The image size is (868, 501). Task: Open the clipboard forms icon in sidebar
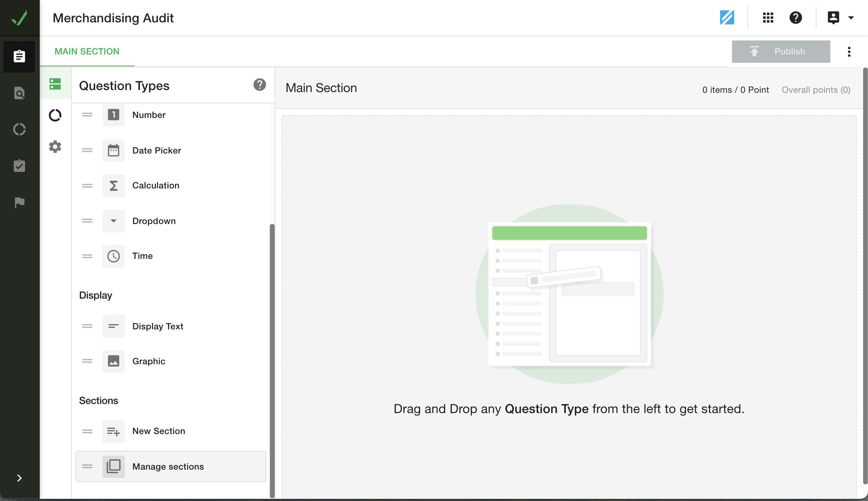[x=19, y=56]
